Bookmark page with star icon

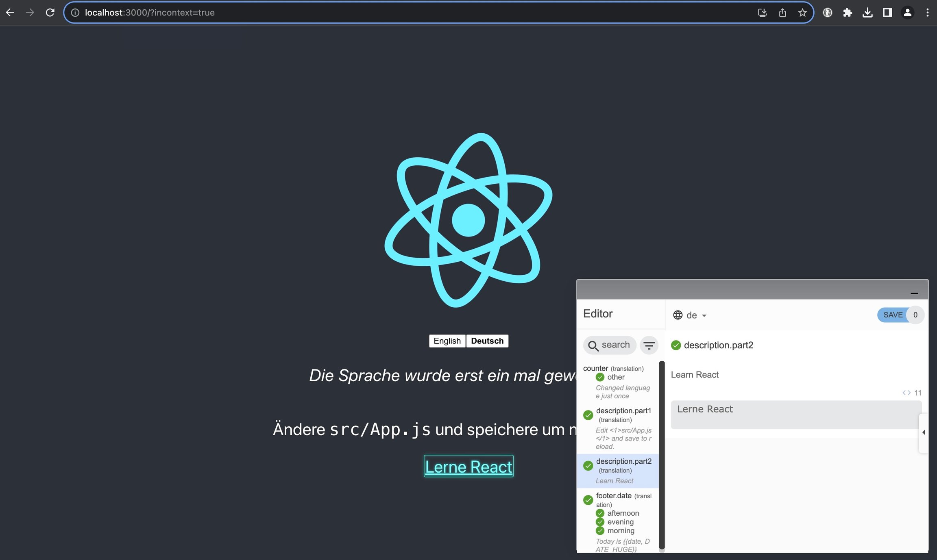click(802, 13)
